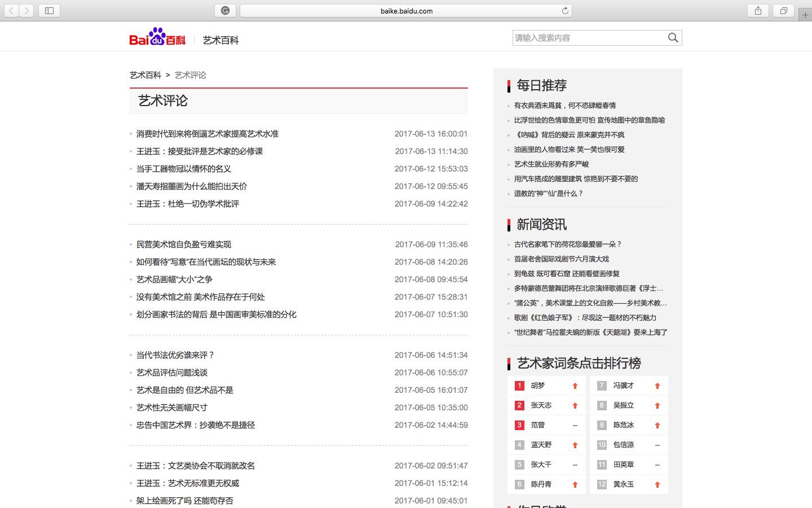Go forward with Safari's forward arrow

coord(27,11)
